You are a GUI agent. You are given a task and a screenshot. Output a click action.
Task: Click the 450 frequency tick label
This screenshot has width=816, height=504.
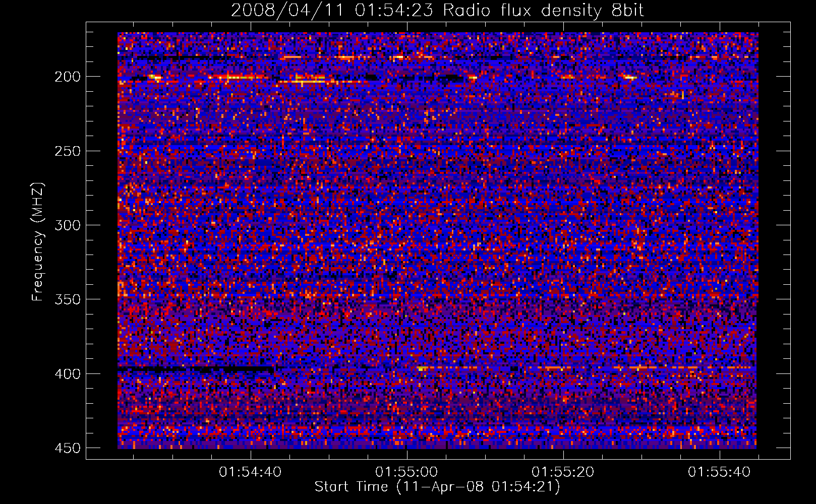pos(68,448)
